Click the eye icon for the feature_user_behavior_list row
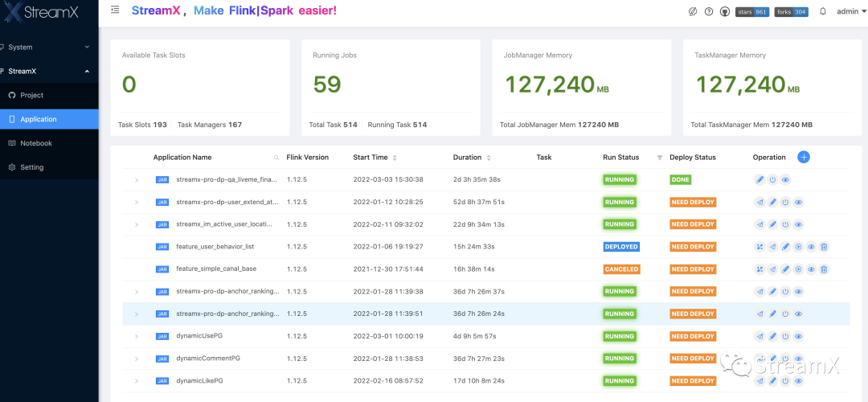Image resolution: width=868 pixels, height=402 pixels. pyautogui.click(x=811, y=247)
